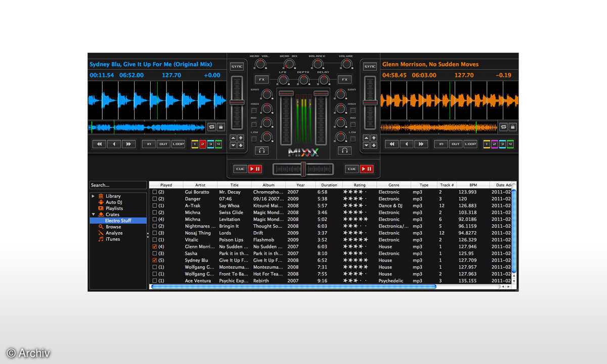Select hotcue 3 on right deck

click(503, 144)
